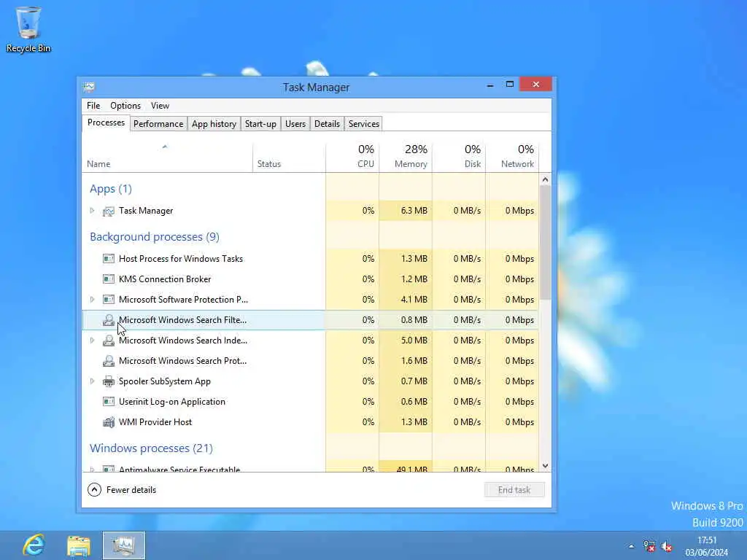Open the File menu
The image size is (747, 560).
coord(93,106)
